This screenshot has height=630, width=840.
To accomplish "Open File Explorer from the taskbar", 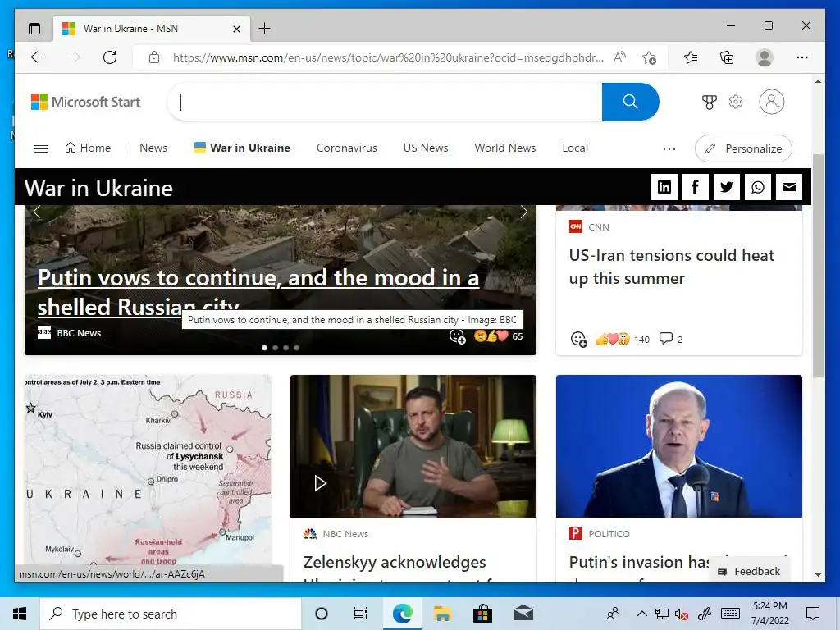I will 442,614.
